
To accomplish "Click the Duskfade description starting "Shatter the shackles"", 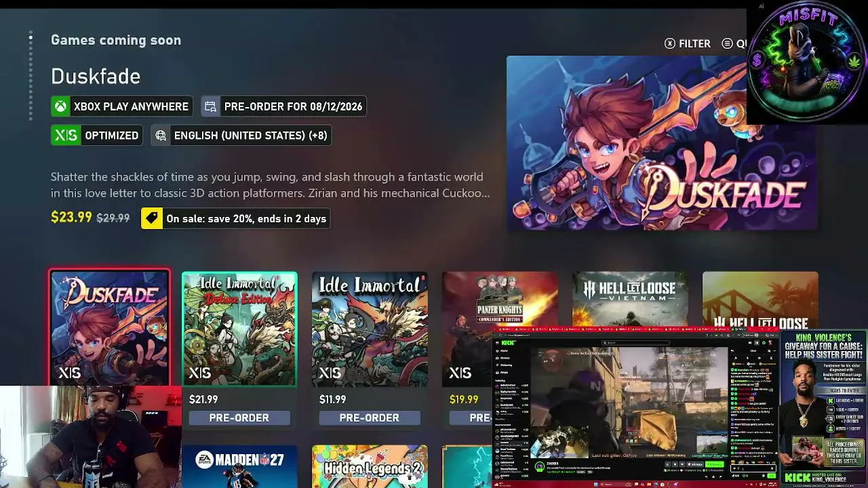I will [270, 185].
